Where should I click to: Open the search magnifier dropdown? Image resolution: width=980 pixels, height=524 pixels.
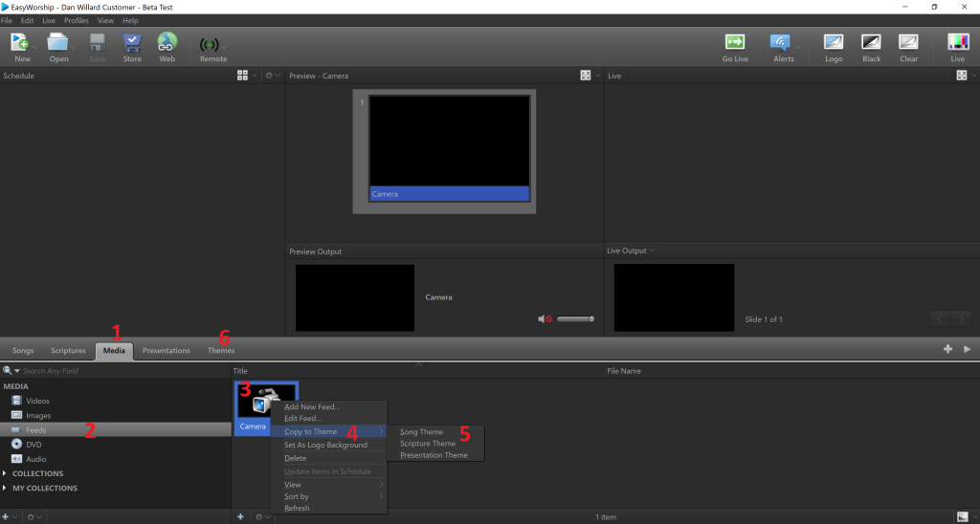click(x=11, y=371)
